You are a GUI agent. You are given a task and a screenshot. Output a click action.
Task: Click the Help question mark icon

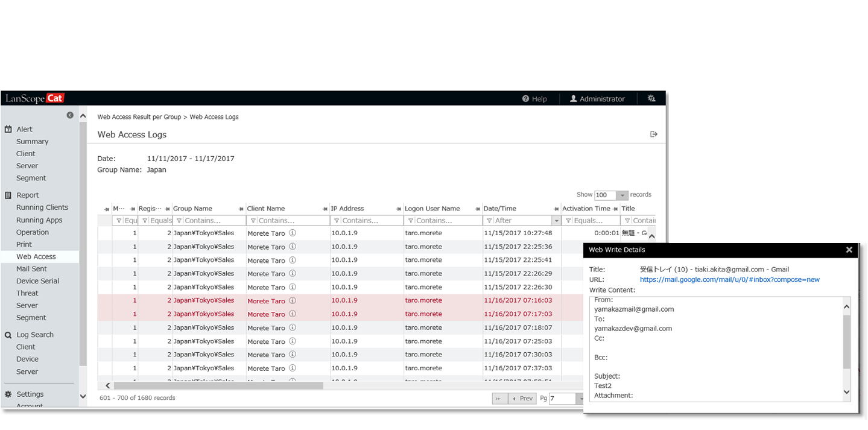click(x=525, y=99)
